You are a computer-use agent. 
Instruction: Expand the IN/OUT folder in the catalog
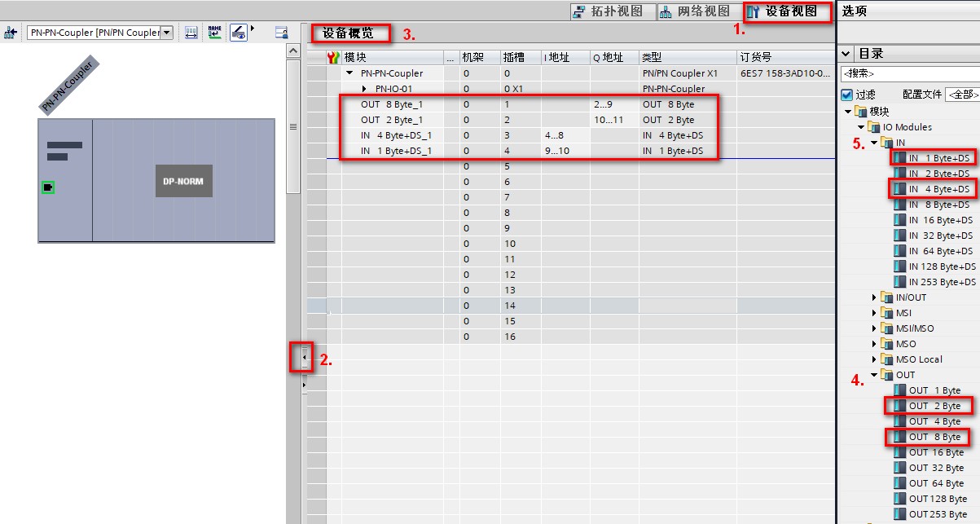pyautogui.click(x=874, y=297)
